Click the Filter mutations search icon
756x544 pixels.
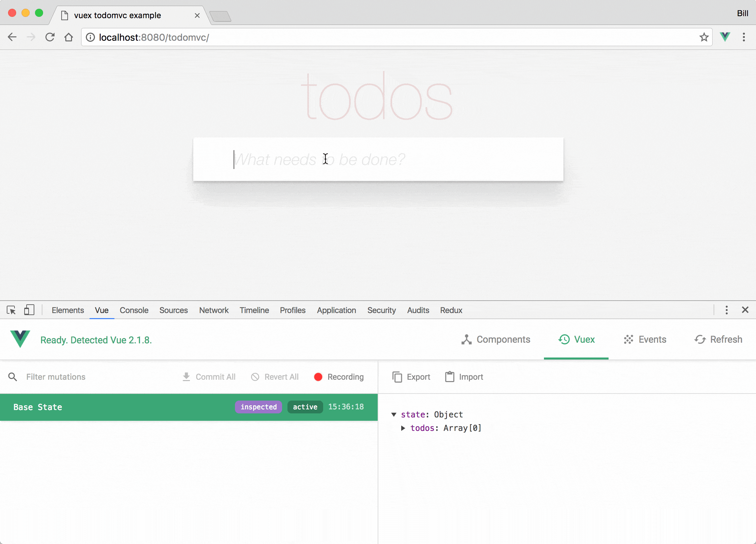coord(12,377)
